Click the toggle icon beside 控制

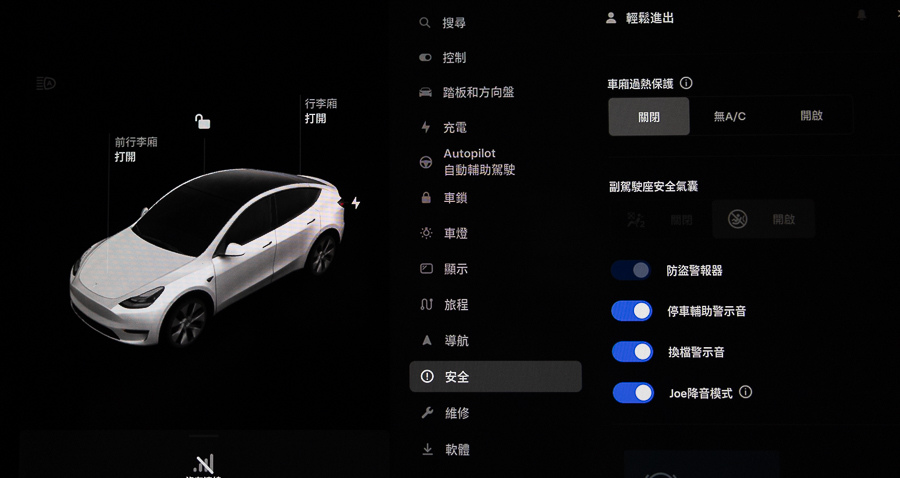click(x=425, y=57)
